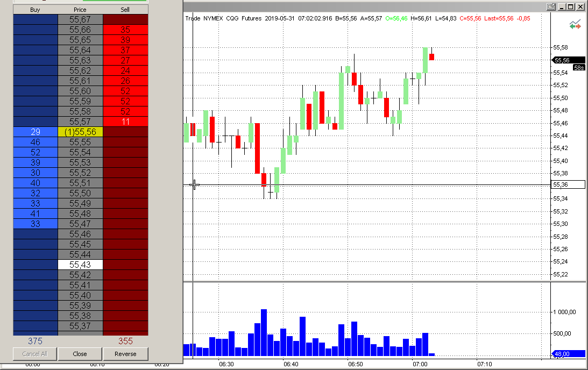Click the Buy column header
Screen dimensions: 588x370
point(36,10)
